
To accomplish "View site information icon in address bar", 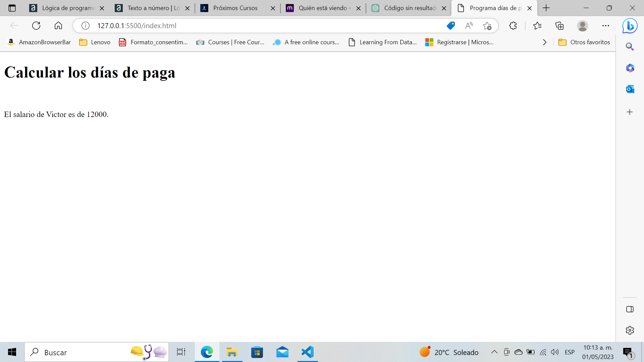I will pyautogui.click(x=86, y=26).
